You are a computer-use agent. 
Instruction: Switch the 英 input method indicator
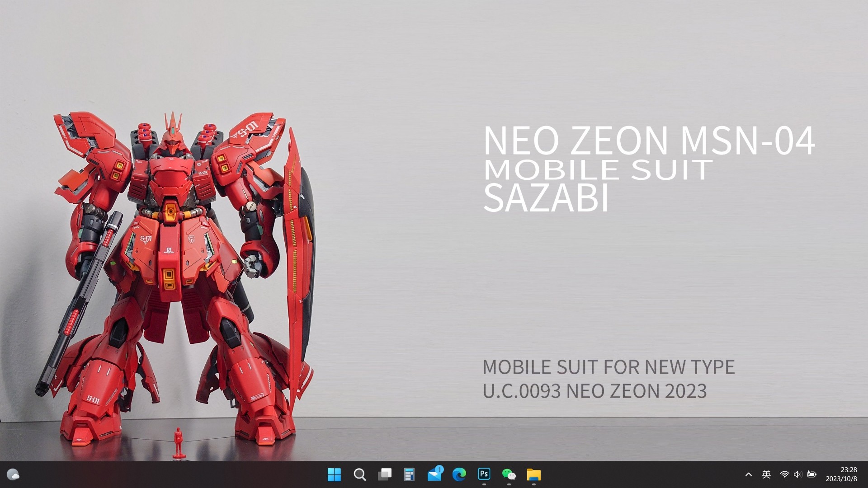[x=766, y=474]
